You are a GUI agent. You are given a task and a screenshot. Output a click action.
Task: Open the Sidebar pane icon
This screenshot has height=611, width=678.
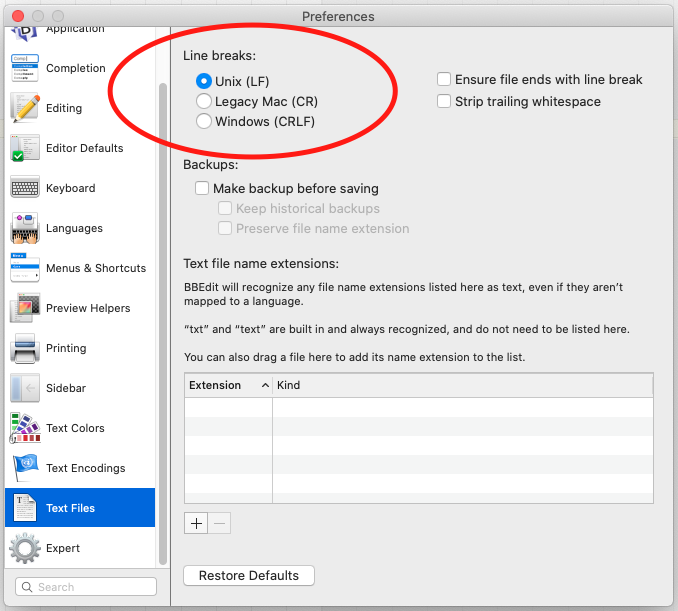25,388
